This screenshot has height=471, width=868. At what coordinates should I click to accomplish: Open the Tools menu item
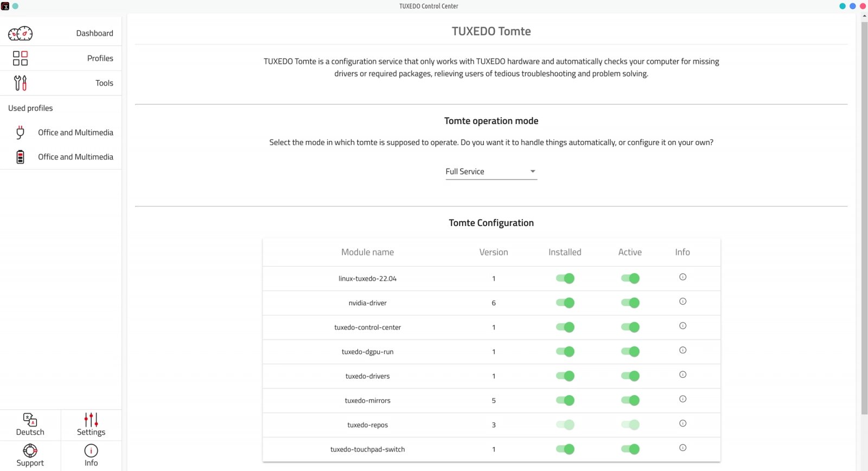104,83
